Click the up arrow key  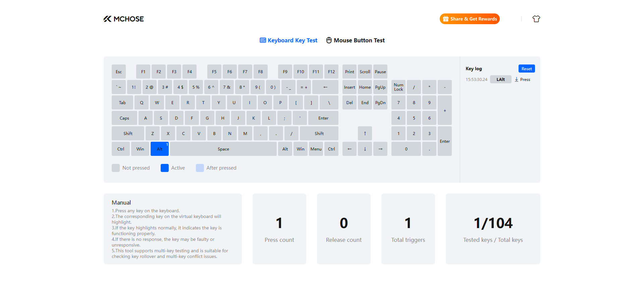(x=365, y=133)
